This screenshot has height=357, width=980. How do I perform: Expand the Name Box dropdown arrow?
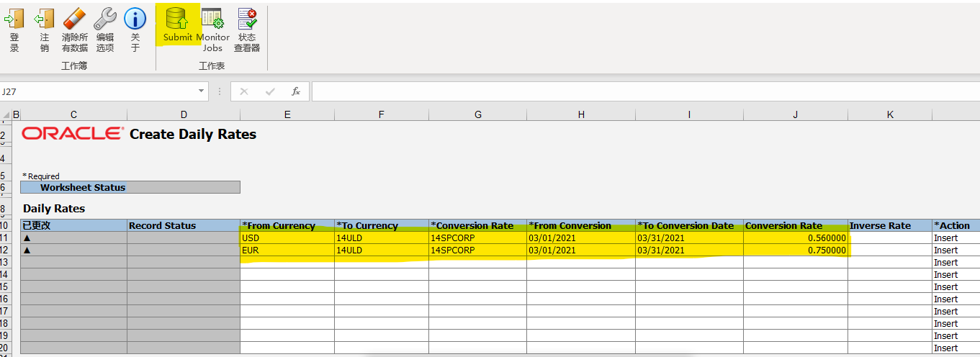(202, 91)
